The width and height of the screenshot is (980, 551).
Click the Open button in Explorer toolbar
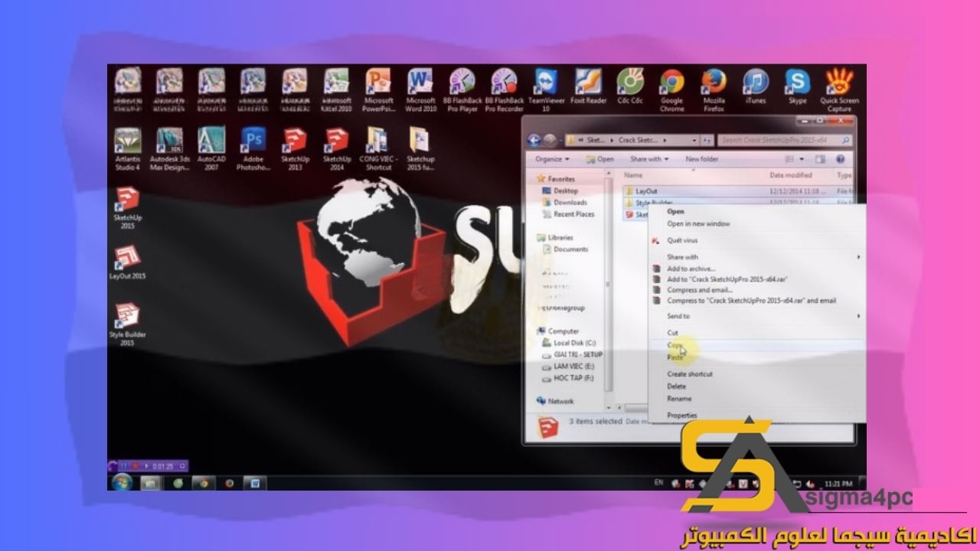point(600,159)
